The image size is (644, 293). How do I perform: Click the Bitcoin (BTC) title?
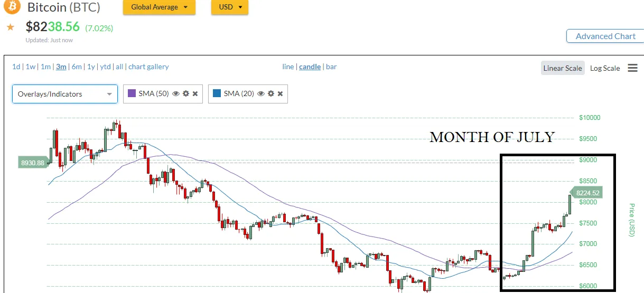click(63, 7)
